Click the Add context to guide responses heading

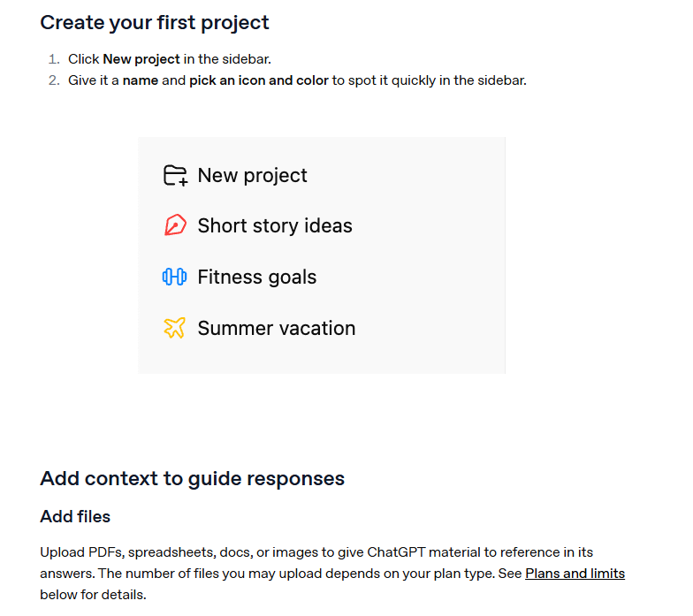coord(193,479)
